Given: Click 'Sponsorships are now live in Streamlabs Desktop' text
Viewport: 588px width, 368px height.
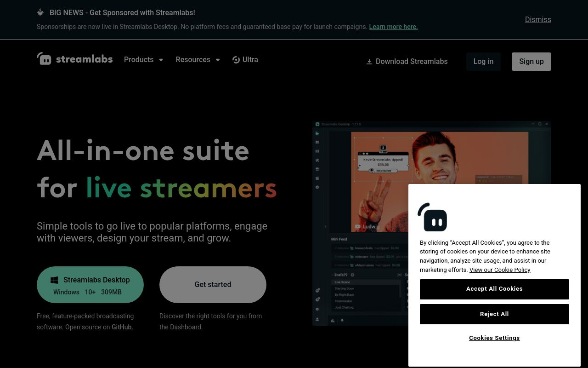Looking at the screenshot, I should (x=203, y=27).
